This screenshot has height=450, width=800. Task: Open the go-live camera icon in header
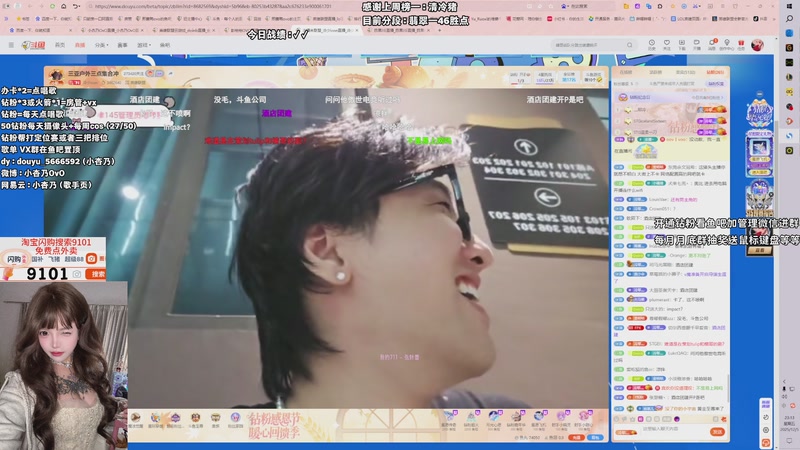pyautogui.click(x=696, y=45)
